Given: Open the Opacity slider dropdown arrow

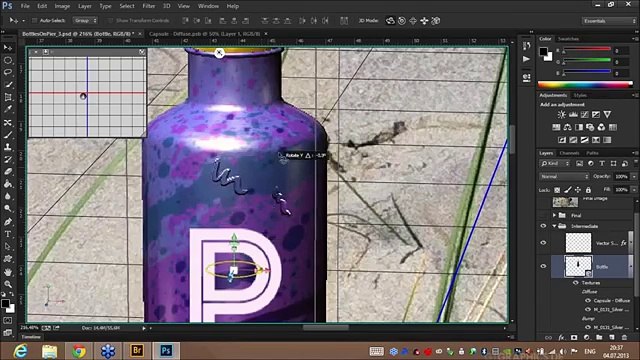Looking at the screenshot, I should pyautogui.click(x=634, y=176).
